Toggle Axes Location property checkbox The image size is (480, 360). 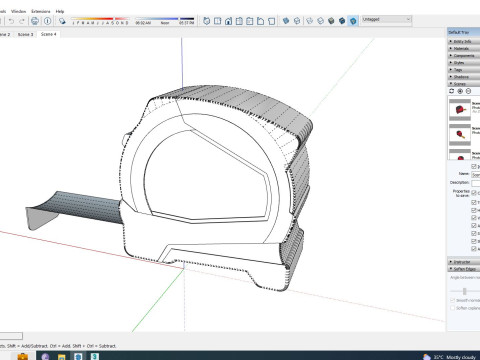(474, 249)
